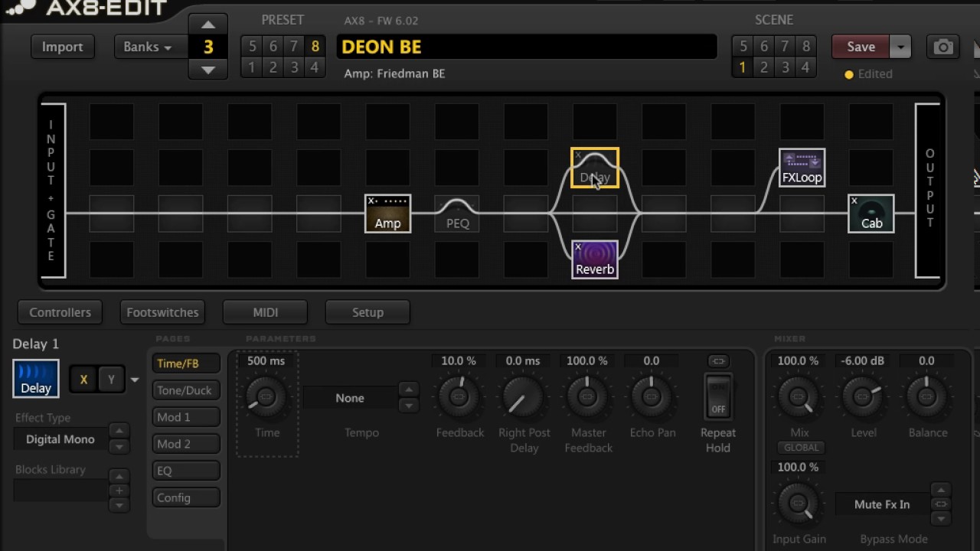Select the PEQ block in the grid
980x551 pixels.
point(457,214)
